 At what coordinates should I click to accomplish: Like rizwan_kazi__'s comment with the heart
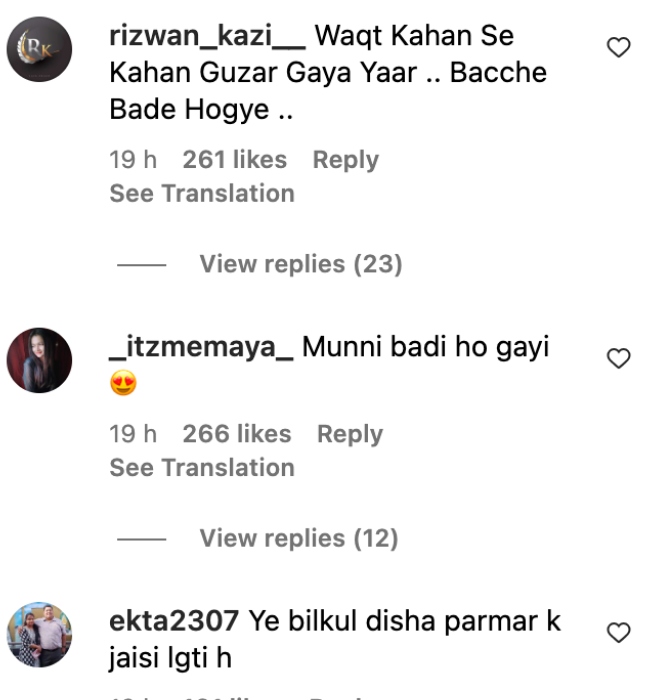[x=619, y=47]
